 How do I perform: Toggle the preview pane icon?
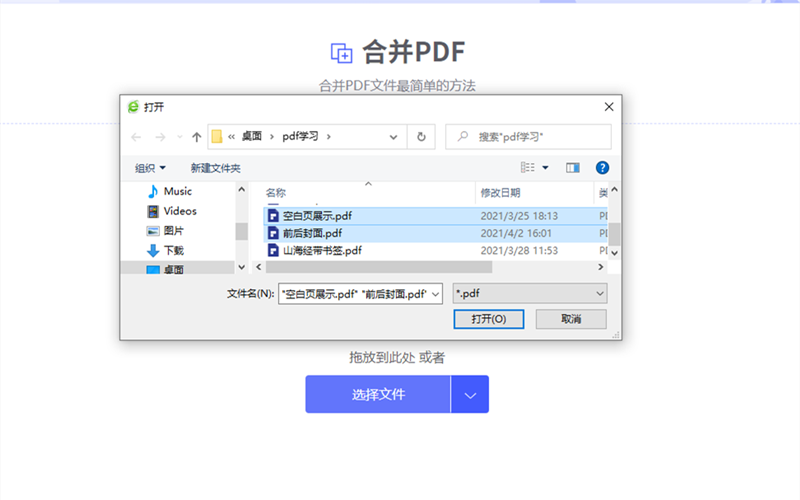(573, 168)
